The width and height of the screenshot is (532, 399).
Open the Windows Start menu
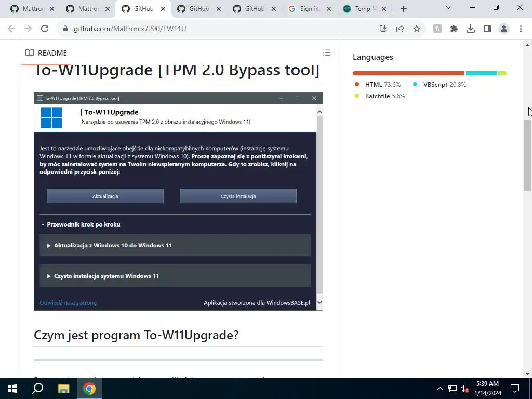[x=12, y=389]
